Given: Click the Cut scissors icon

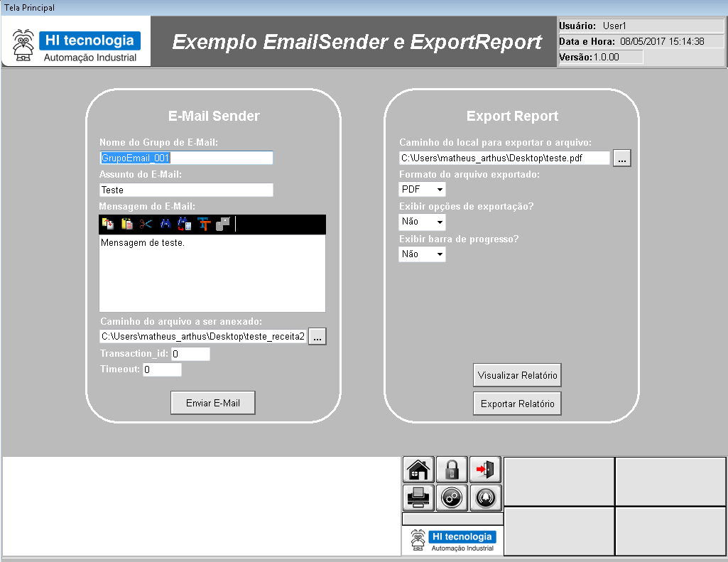Looking at the screenshot, I should click(x=146, y=224).
